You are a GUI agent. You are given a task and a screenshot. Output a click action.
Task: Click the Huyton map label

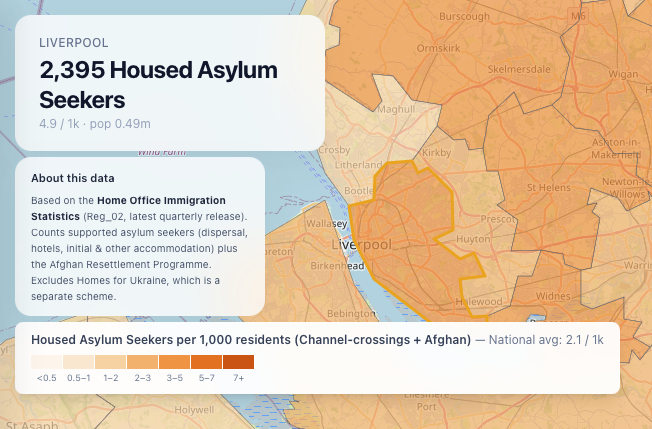tap(473, 239)
